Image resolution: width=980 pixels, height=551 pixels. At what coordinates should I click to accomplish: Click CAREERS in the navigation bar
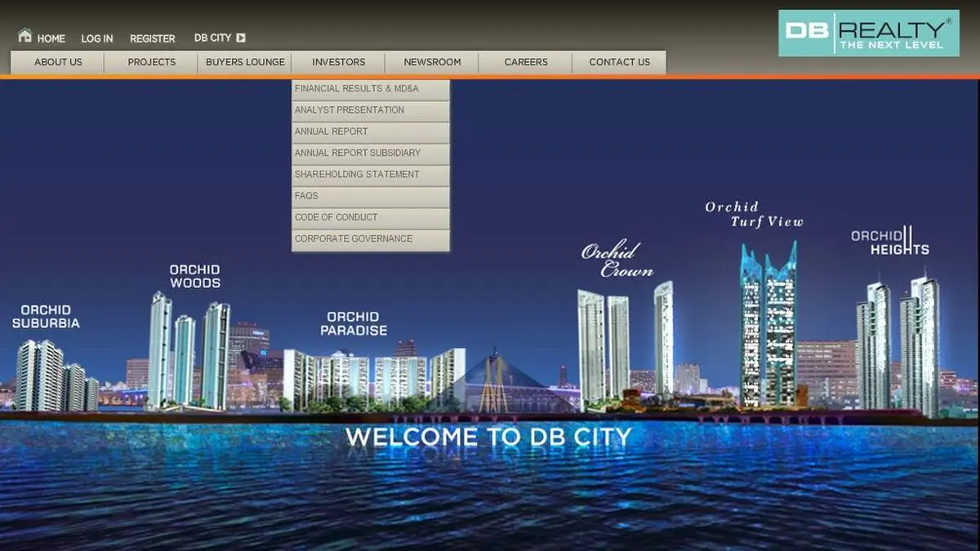coord(525,62)
